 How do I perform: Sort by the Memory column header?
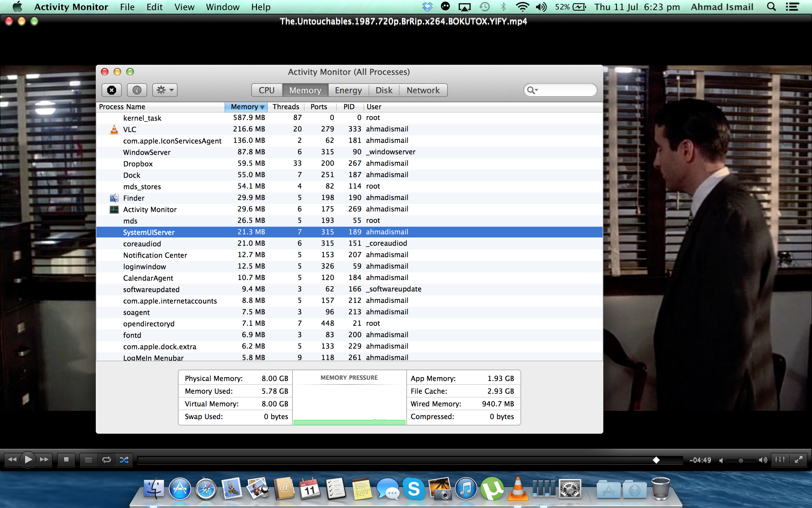[246, 107]
